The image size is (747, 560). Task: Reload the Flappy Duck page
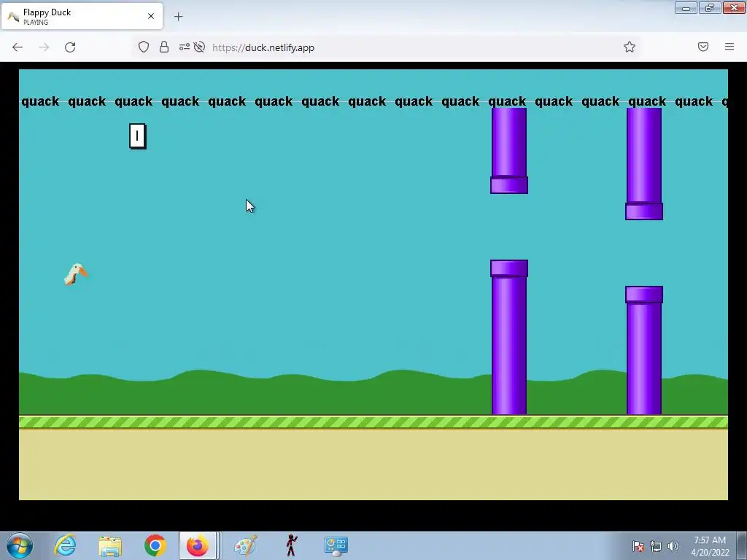pyautogui.click(x=70, y=47)
